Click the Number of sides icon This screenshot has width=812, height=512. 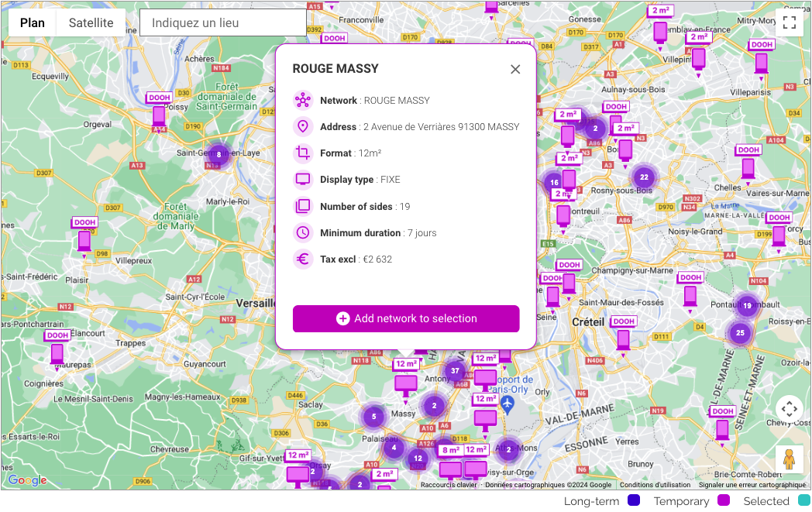[303, 206]
